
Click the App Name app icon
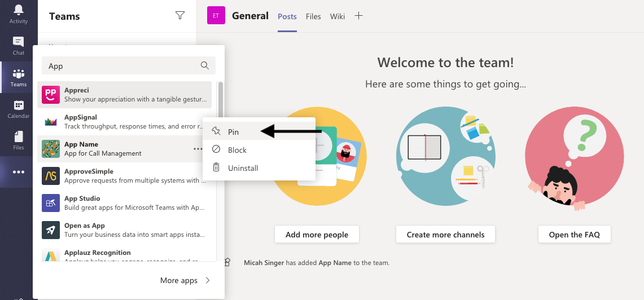[51, 149]
